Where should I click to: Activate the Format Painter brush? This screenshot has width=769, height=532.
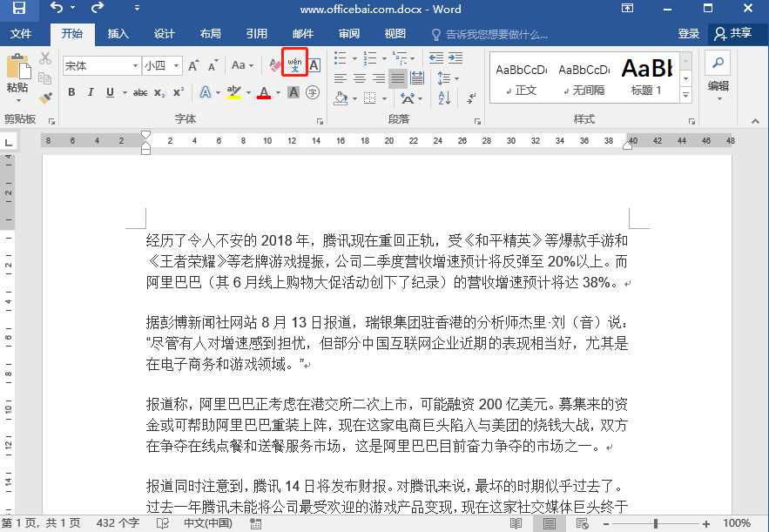(x=45, y=98)
